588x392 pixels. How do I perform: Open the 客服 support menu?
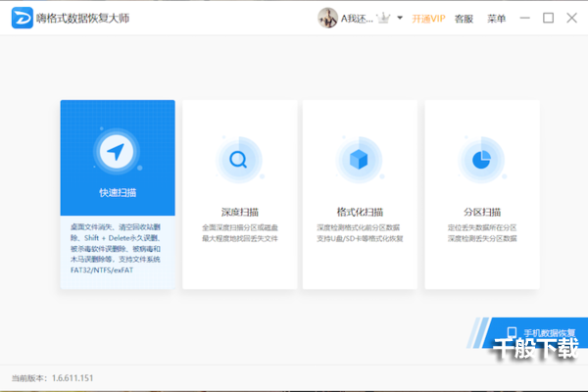click(x=464, y=19)
